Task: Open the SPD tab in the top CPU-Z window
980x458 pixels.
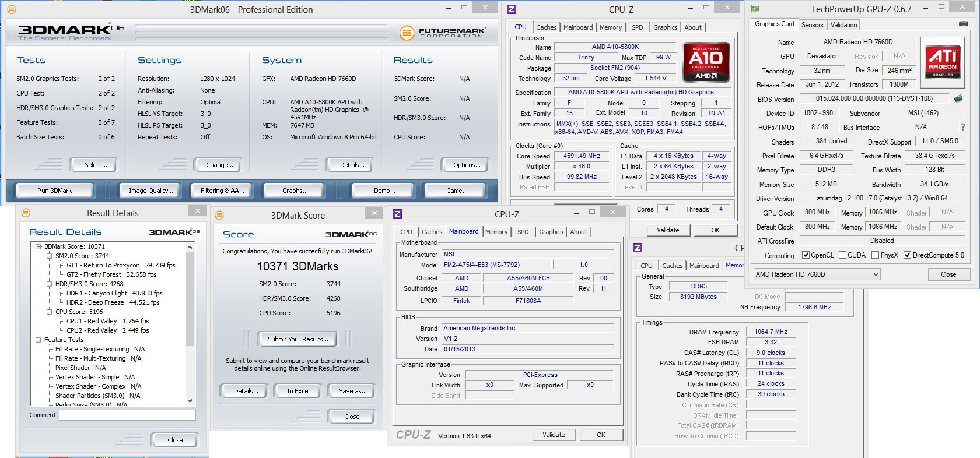Action: coord(638,27)
